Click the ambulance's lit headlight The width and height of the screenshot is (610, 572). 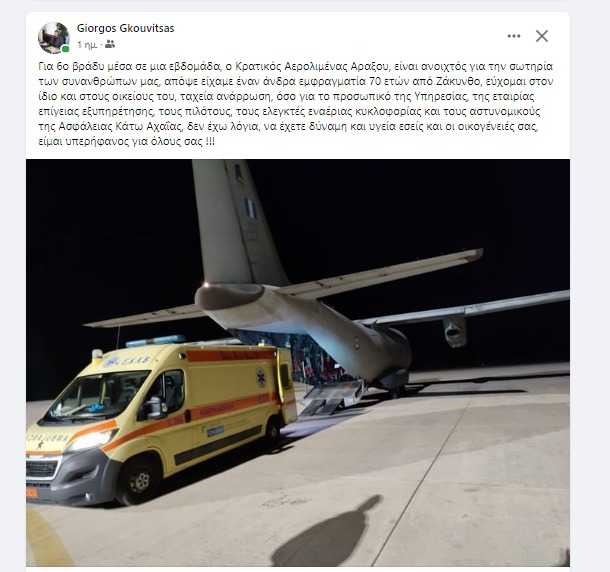point(92,440)
